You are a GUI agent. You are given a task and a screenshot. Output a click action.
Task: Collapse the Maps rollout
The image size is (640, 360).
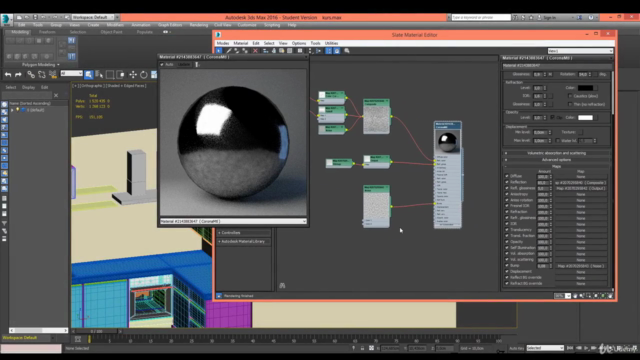click(557, 166)
